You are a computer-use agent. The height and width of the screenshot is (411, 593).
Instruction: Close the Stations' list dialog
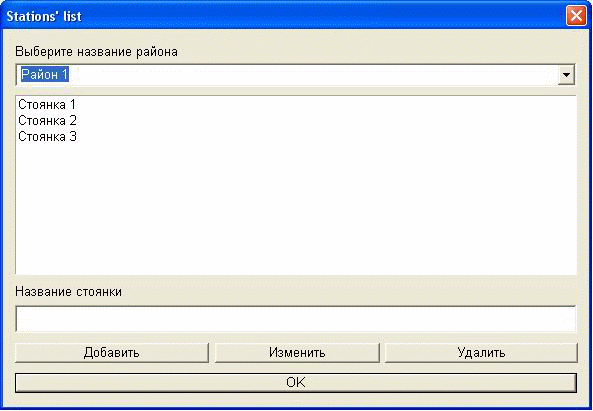(576, 16)
